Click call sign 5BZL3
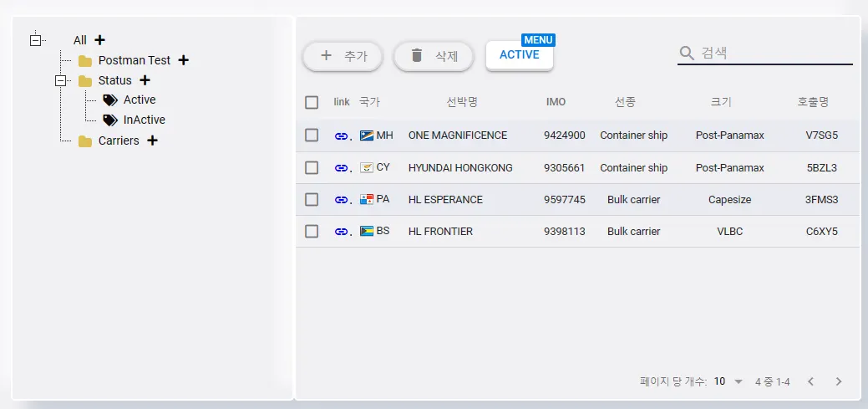Image resolution: width=868 pixels, height=409 pixels. (822, 167)
